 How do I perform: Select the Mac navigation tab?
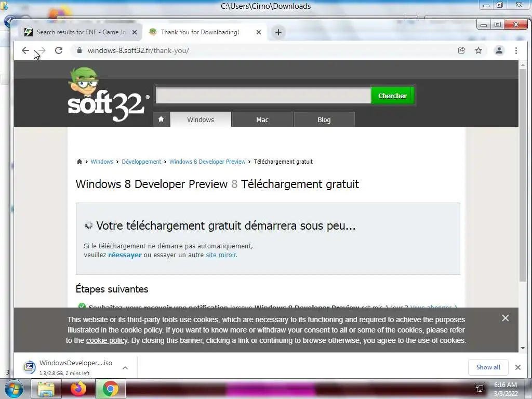[x=262, y=119]
